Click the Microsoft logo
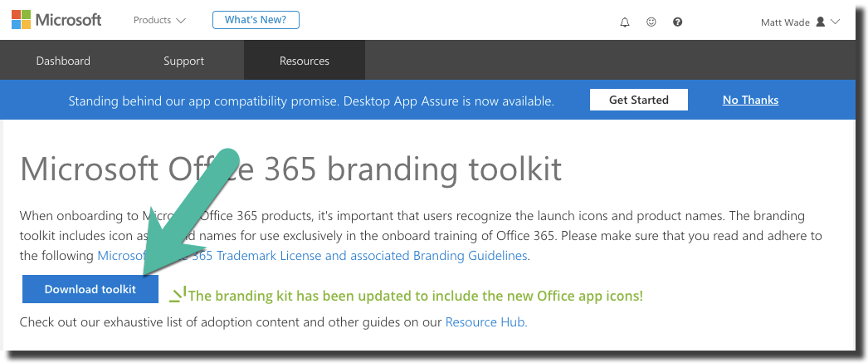868x363 pixels. point(56,21)
